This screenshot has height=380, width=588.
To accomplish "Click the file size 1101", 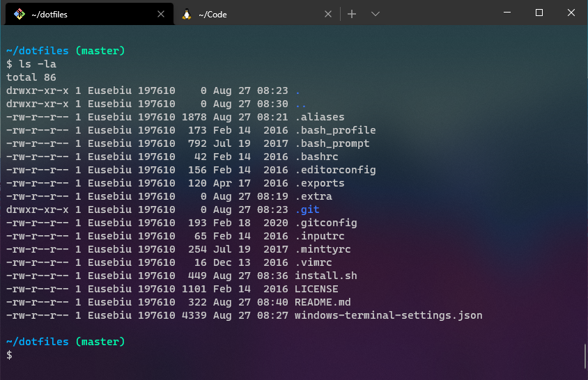I will 194,289.
